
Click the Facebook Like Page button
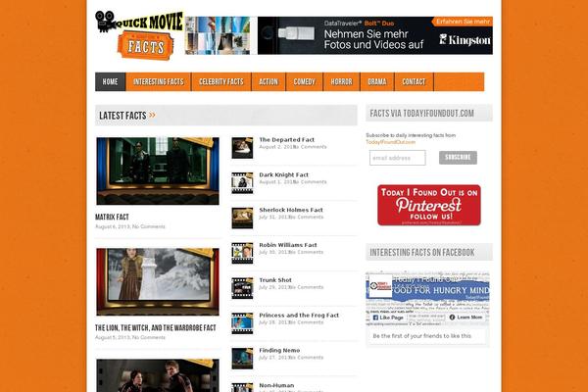point(388,318)
